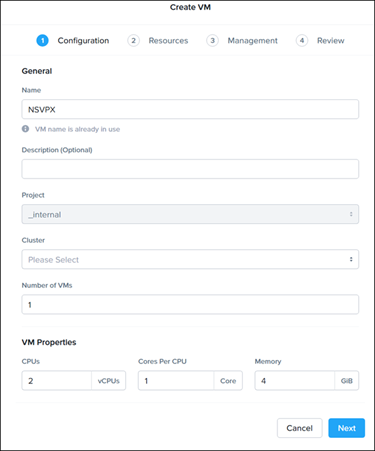Viewport: 375px width, 451px height.
Task: Click the step 1 Configuration circle icon
Action: coord(42,41)
